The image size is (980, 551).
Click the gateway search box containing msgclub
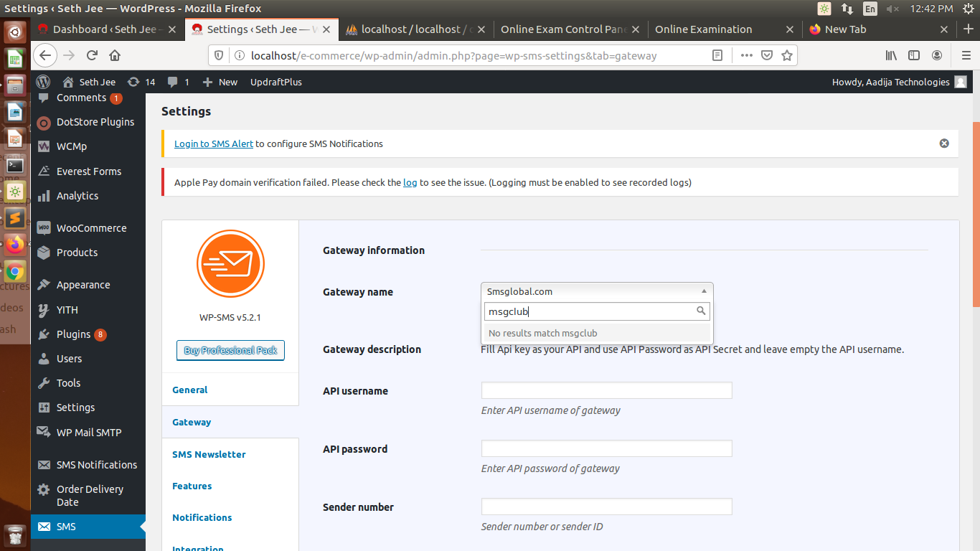click(597, 311)
